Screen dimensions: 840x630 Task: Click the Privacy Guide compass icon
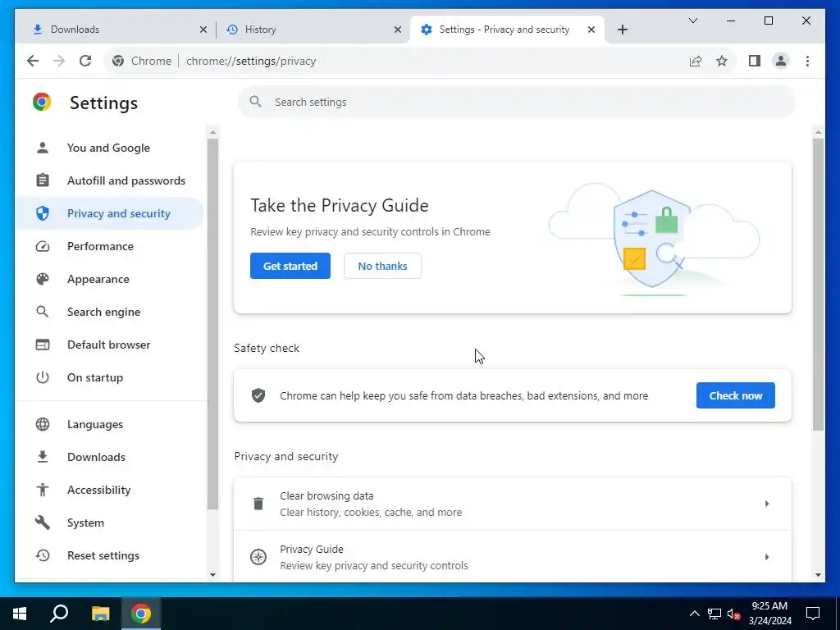pos(258,557)
